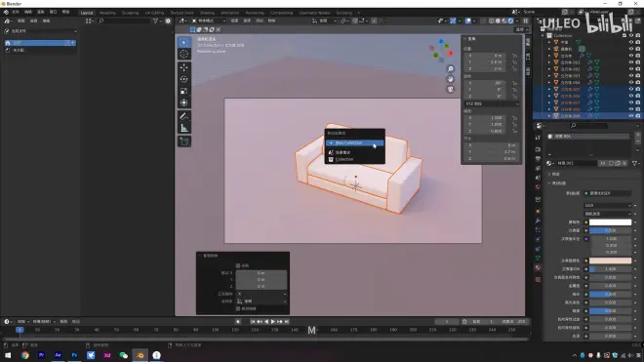644x362 pixels.
Task: Choose New Collection in the popup menu
Action: point(355,143)
